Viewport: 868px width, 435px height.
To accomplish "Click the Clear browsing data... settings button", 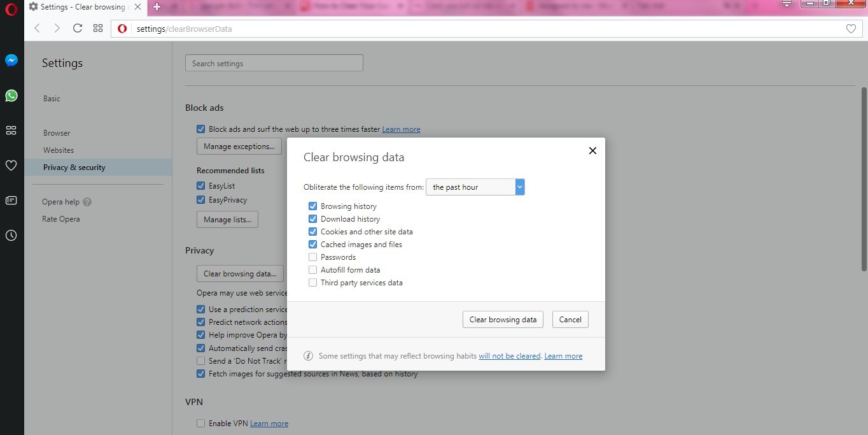I will 240,274.
